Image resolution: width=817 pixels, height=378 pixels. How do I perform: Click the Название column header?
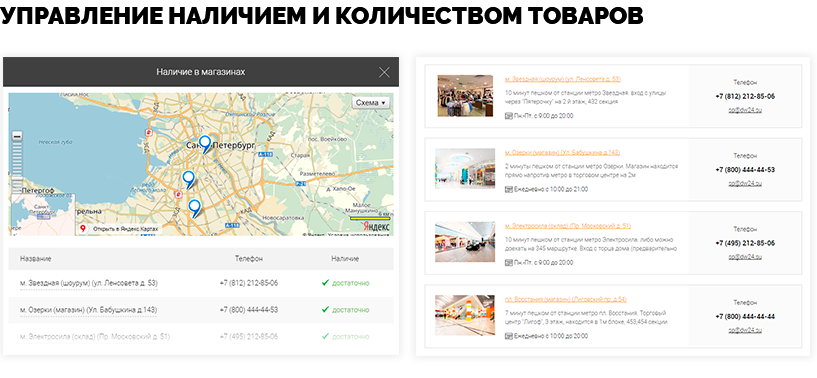point(35,259)
